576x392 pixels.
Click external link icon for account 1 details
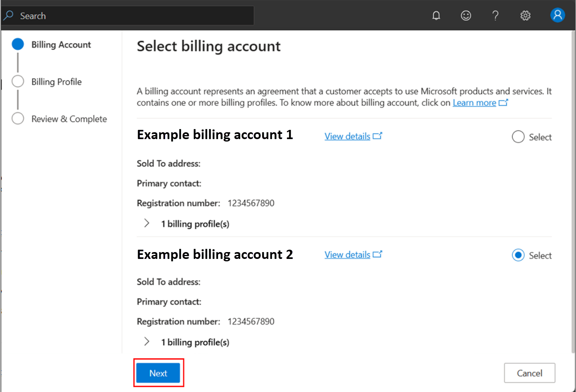pyautogui.click(x=377, y=136)
